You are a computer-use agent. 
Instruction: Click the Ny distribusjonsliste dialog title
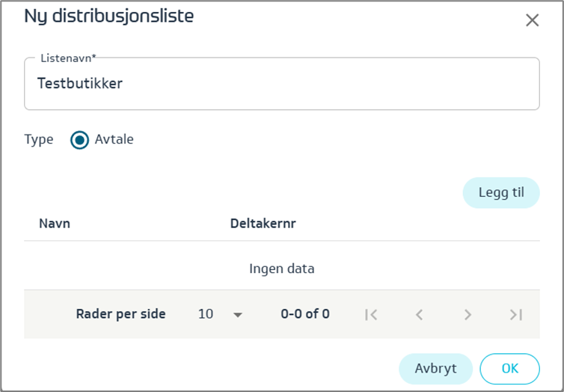pos(109,16)
